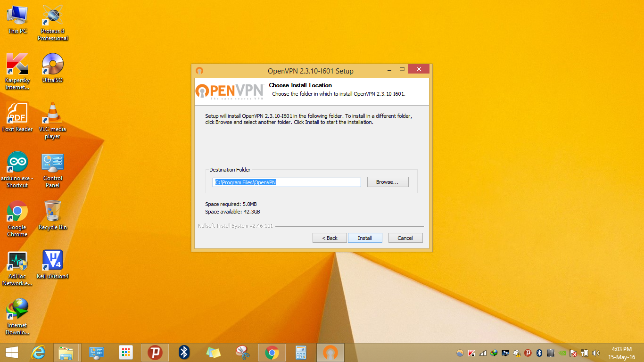Click the battery power tray icon
Viewport: 644px width, 362px height.
pos(585,353)
